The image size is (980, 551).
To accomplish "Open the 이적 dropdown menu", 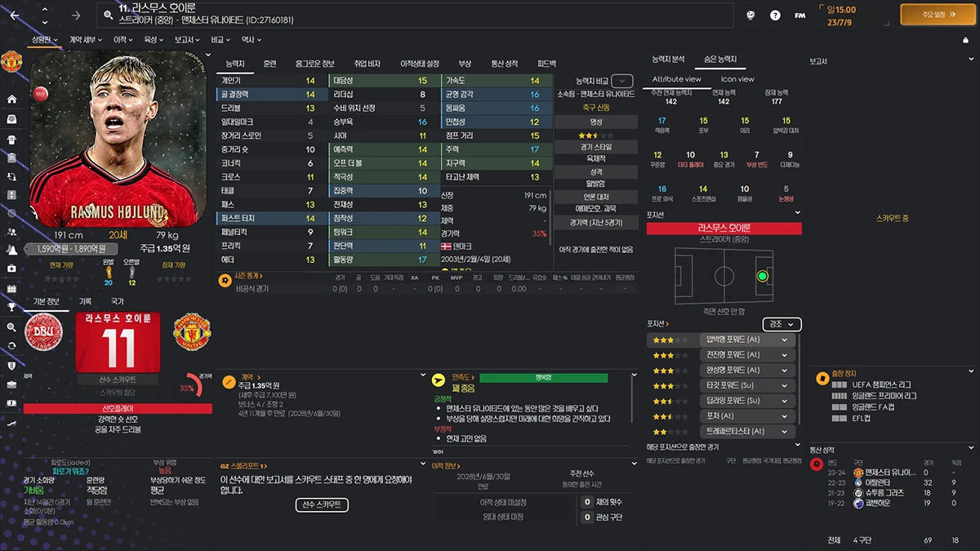I will (x=124, y=39).
